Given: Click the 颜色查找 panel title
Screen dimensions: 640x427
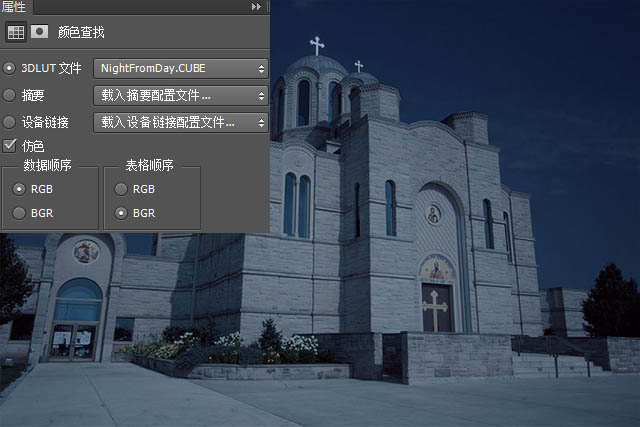Looking at the screenshot, I should (82, 32).
